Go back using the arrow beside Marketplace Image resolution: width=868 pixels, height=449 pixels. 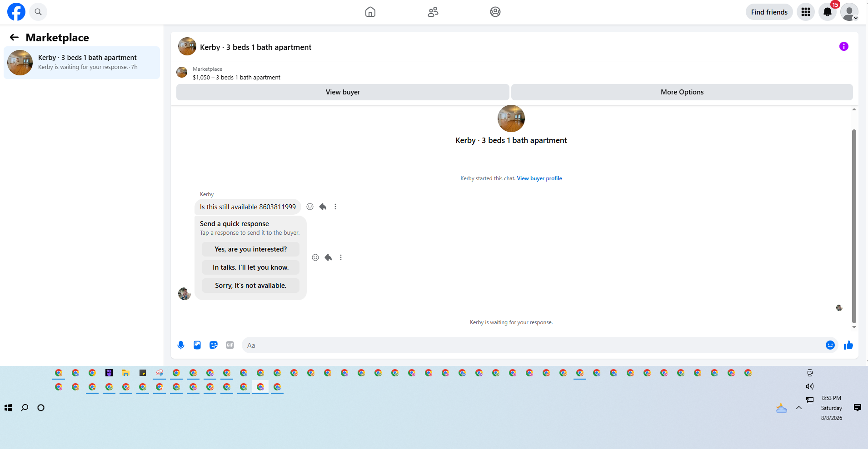click(x=15, y=37)
